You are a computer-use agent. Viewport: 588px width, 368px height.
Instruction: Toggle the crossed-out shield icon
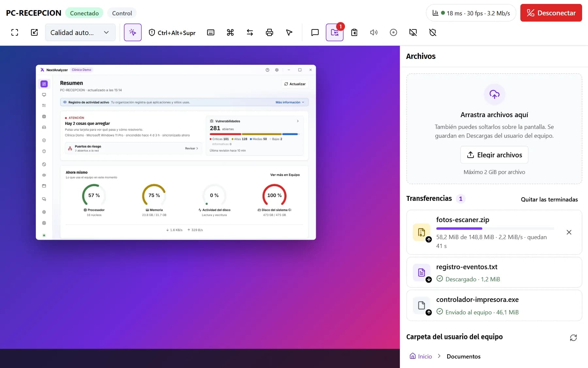433,32
